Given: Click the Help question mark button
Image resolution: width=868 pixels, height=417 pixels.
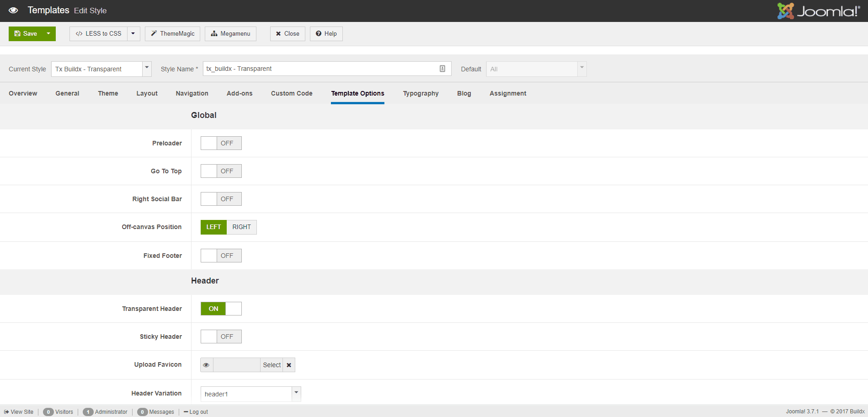Looking at the screenshot, I should point(326,34).
